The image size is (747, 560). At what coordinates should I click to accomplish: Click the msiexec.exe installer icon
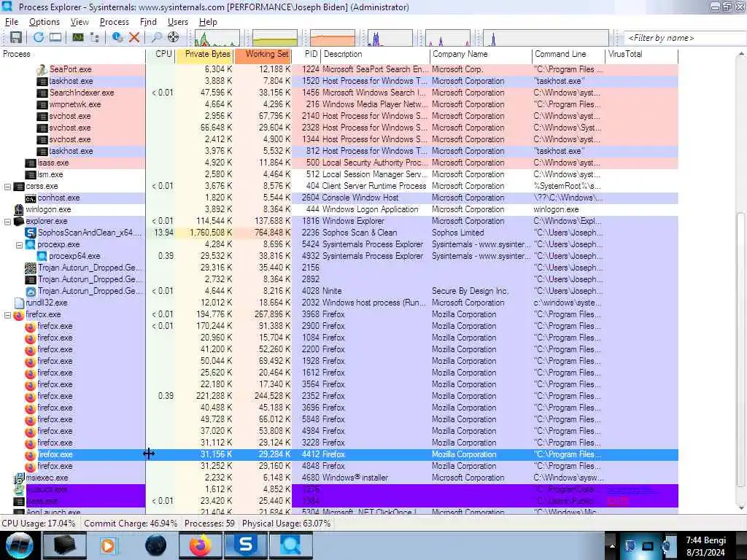point(19,478)
